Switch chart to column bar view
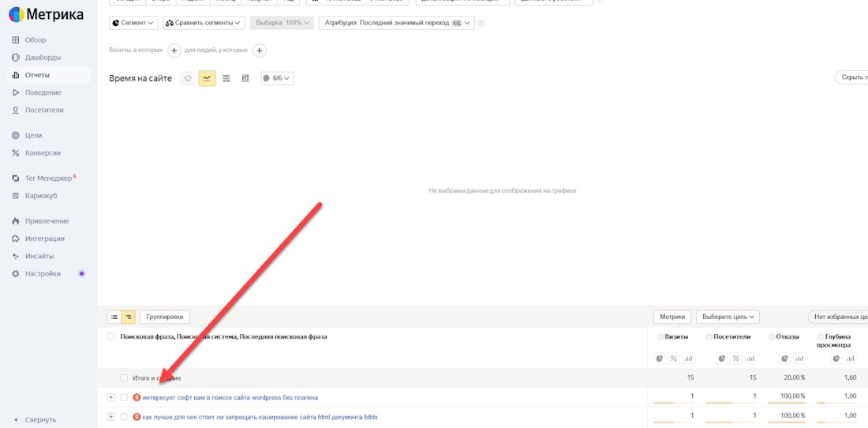 pos(245,78)
